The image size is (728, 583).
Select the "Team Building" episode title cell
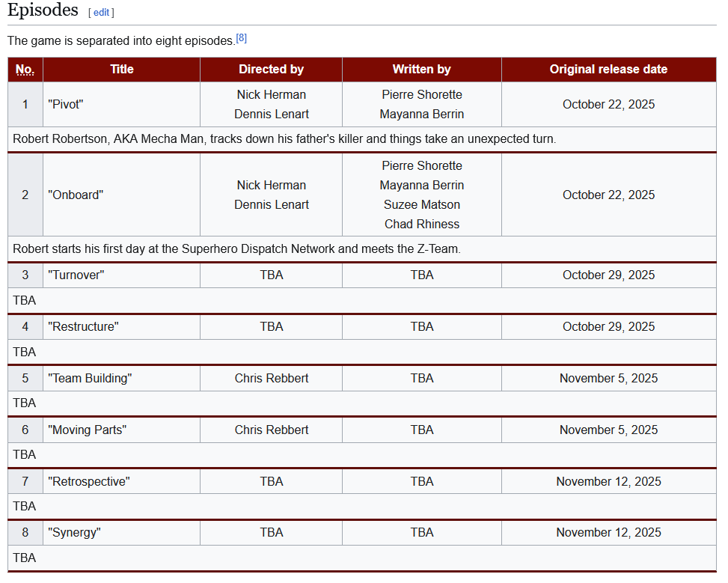coord(122,378)
